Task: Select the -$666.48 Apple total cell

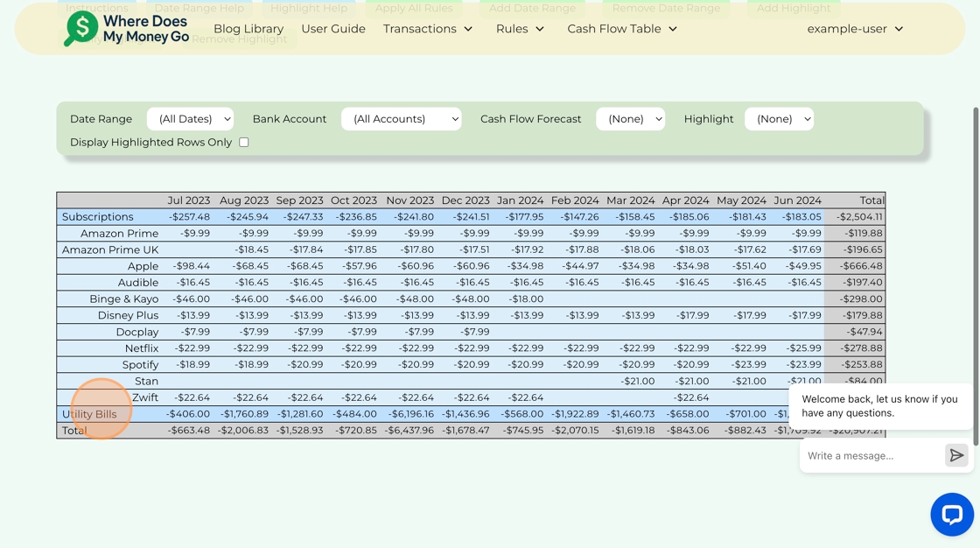Action: (863, 266)
